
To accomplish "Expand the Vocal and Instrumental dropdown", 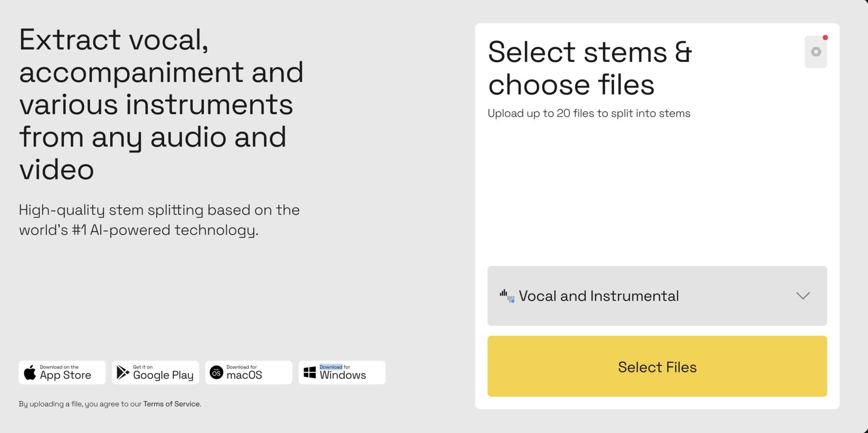I will click(657, 296).
